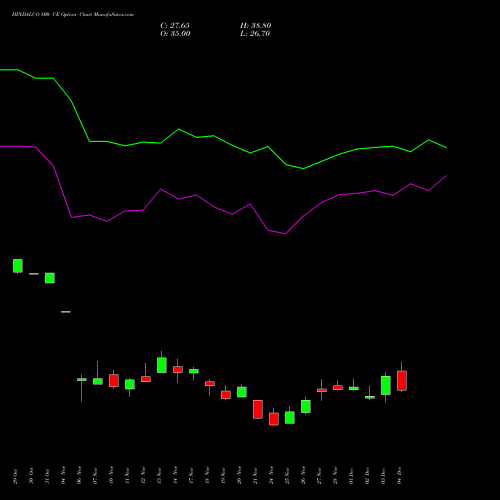The height and width of the screenshot is (500, 500).
Task: Click the '31 Oct' date label
Action: click(47, 476)
